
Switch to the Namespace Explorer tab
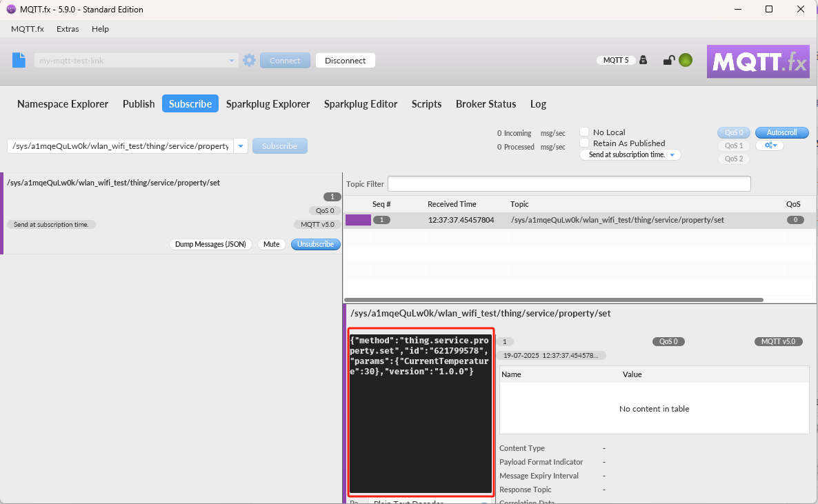click(x=63, y=104)
